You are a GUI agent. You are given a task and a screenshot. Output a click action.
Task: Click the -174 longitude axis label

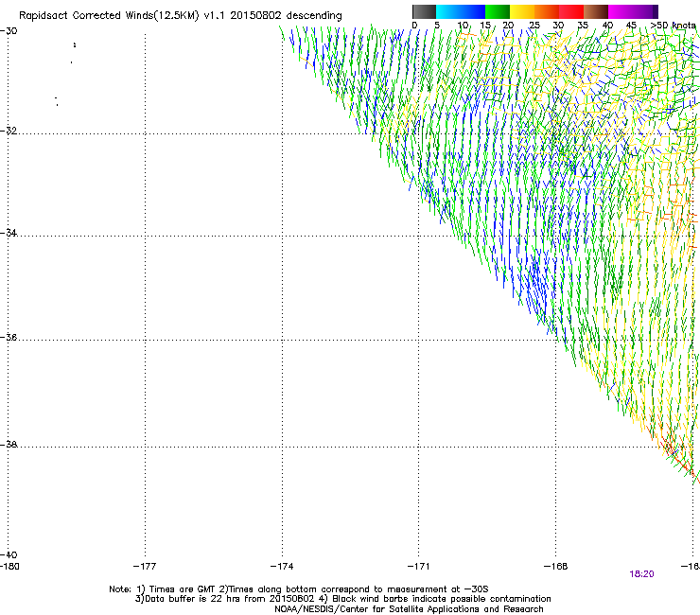point(282,567)
